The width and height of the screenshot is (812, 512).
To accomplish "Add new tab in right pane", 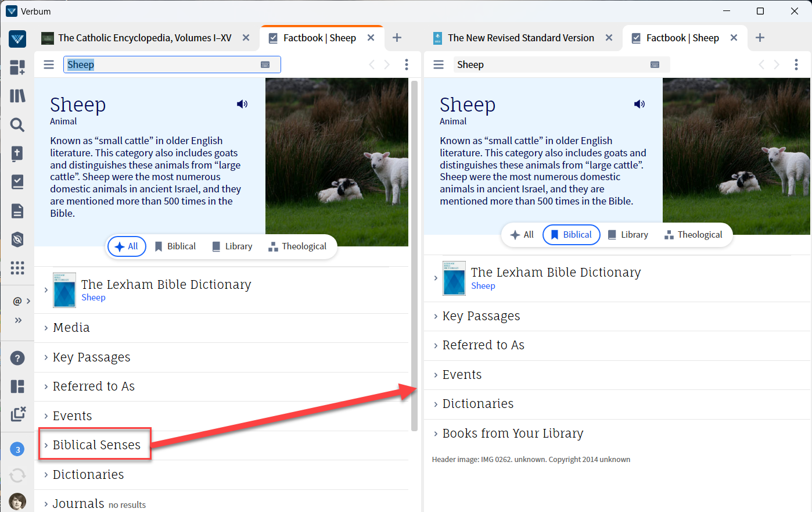I will (760, 38).
